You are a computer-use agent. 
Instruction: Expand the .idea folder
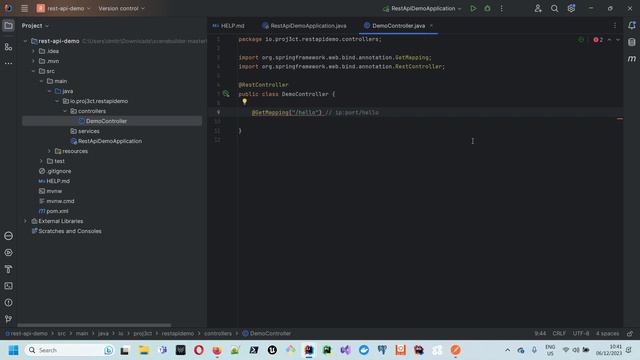[x=33, y=51]
